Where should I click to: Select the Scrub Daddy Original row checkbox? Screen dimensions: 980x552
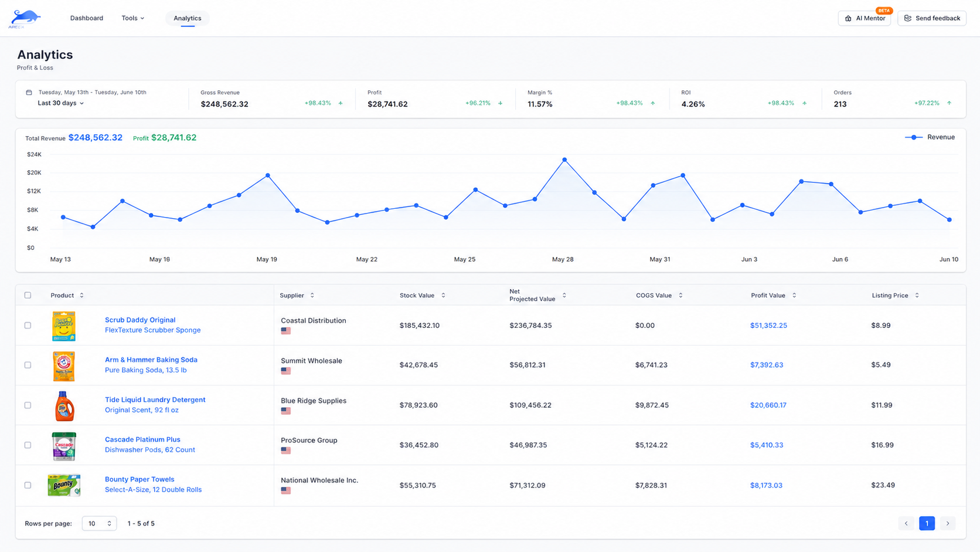(x=28, y=325)
